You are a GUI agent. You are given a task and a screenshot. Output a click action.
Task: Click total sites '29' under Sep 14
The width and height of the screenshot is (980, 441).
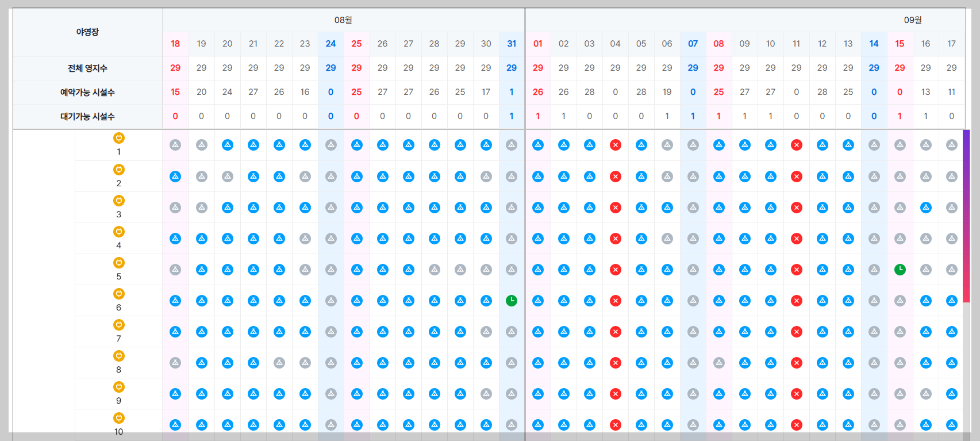(874, 68)
